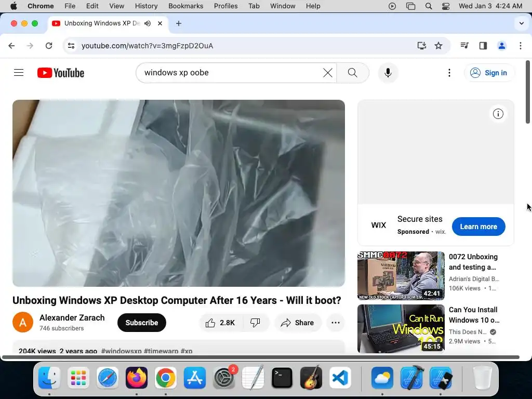Expand the tab search dropdown arrow

point(522,23)
